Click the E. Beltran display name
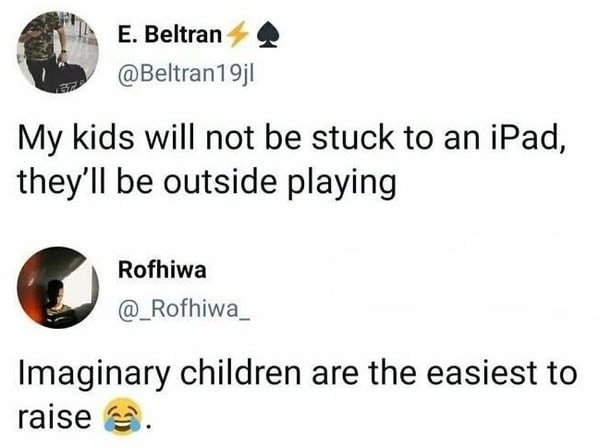The image size is (599, 448). click(x=170, y=35)
